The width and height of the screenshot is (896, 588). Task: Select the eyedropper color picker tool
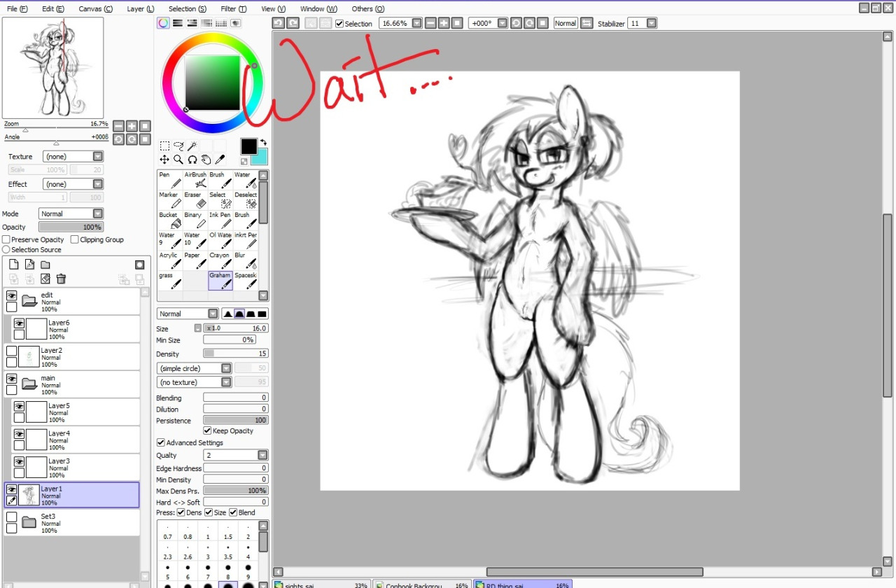[219, 160]
